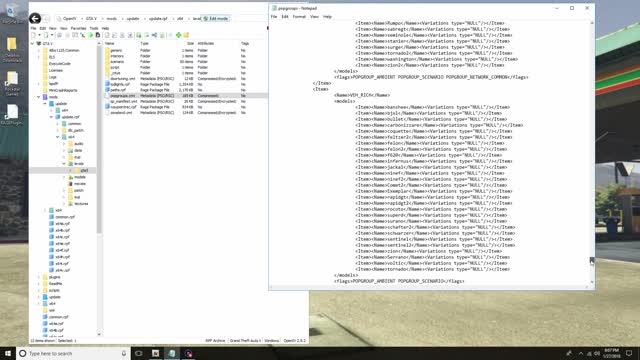
Task: Click the taskbar clock
Action: pyautogui.click(x=611, y=353)
